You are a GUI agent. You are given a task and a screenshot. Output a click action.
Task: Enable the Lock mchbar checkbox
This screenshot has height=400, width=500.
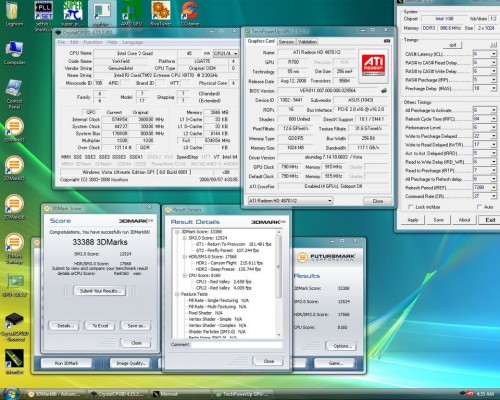[411, 207]
